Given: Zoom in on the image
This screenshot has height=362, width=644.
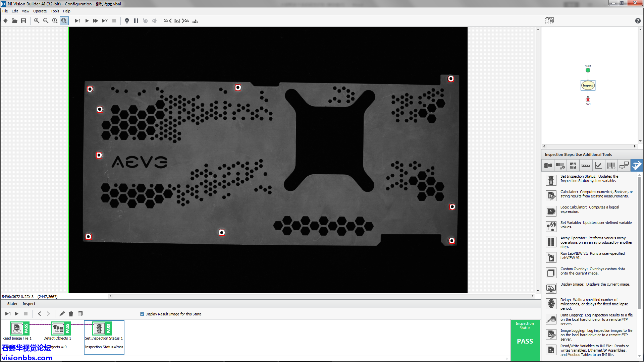Looking at the screenshot, I should coord(37,21).
